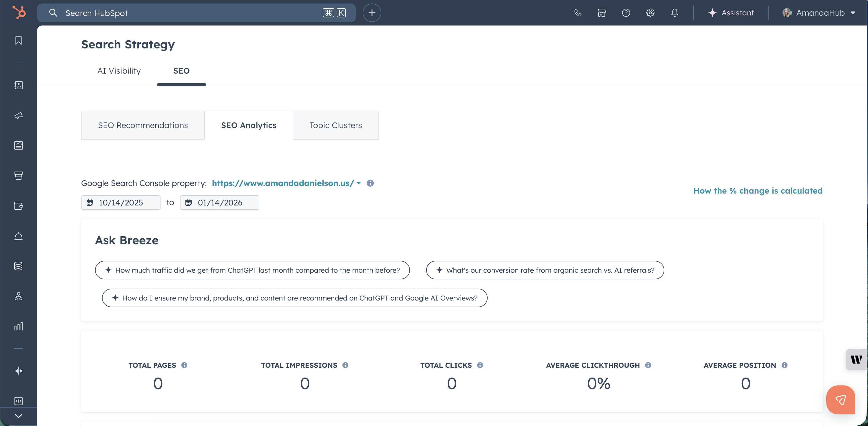Open SEO Recommendations tab
This screenshot has height=426, width=868.
coord(143,125)
